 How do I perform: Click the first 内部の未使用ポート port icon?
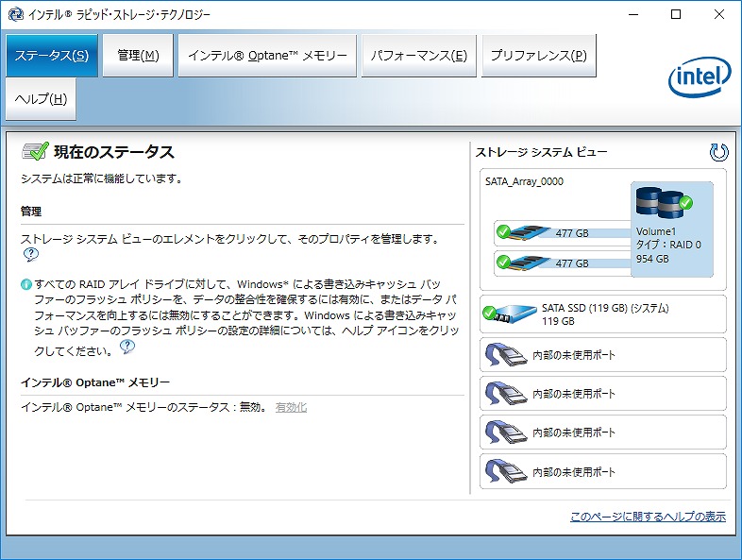click(505, 355)
